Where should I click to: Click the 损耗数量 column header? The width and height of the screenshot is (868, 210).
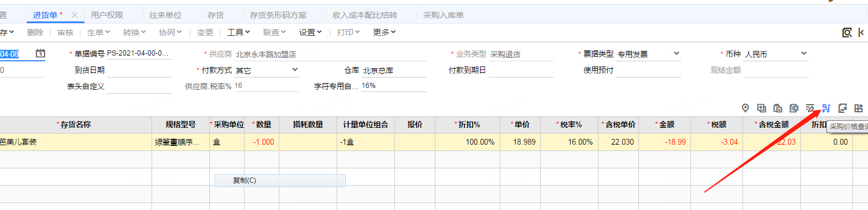pyautogui.click(x=308, y=125)
